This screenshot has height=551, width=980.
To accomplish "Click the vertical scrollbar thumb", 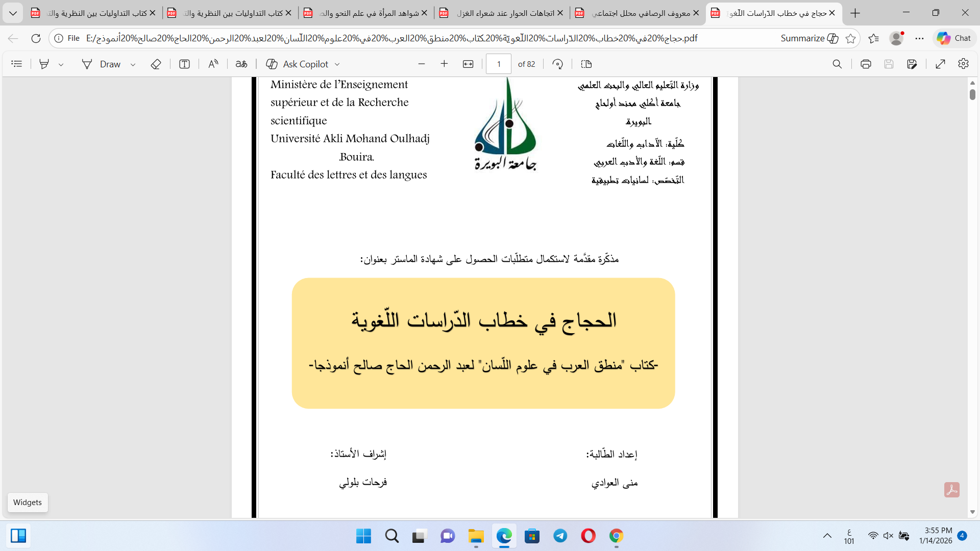I will click(x=972, y=94).
